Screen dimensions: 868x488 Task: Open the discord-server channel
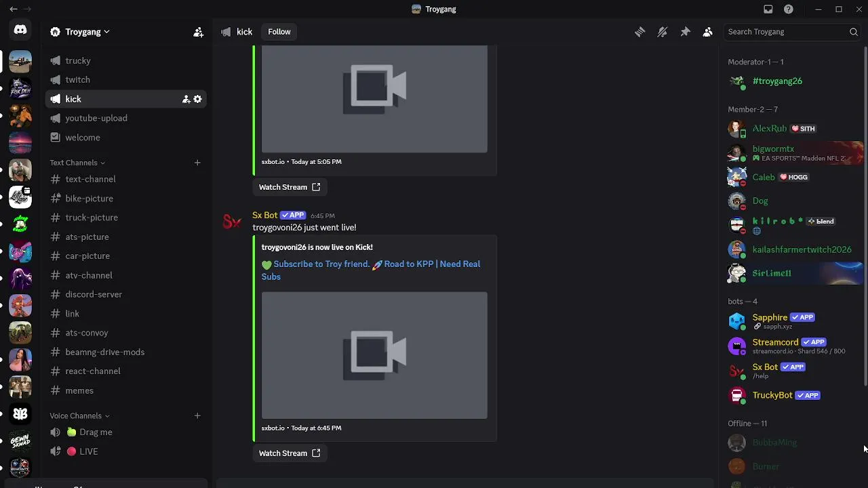click(x=126, y=294)
